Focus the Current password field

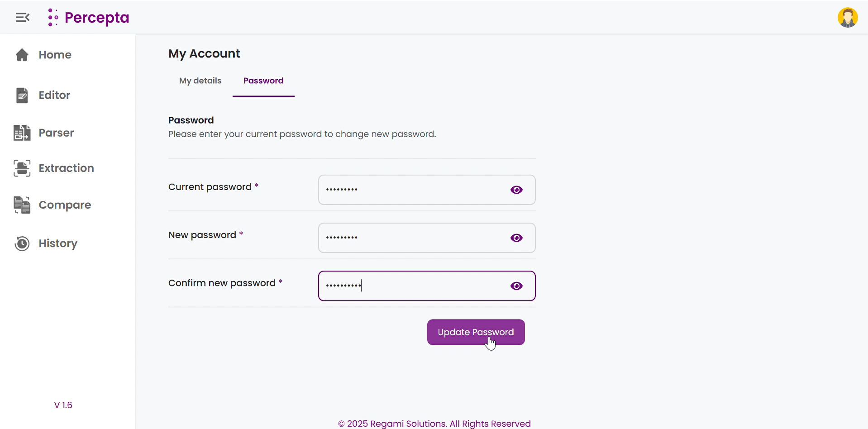(412, 190)
